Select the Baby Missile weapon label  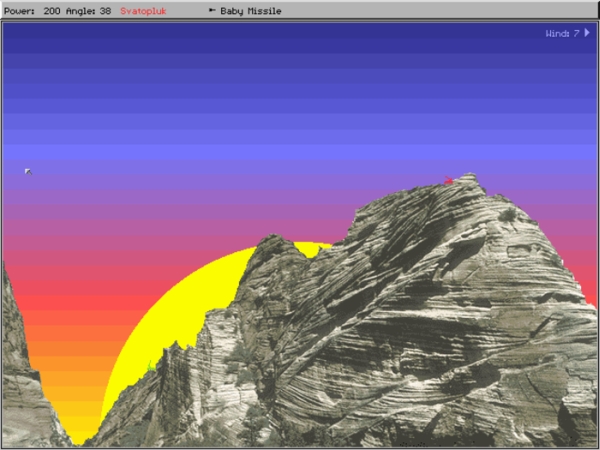point(251,11)
